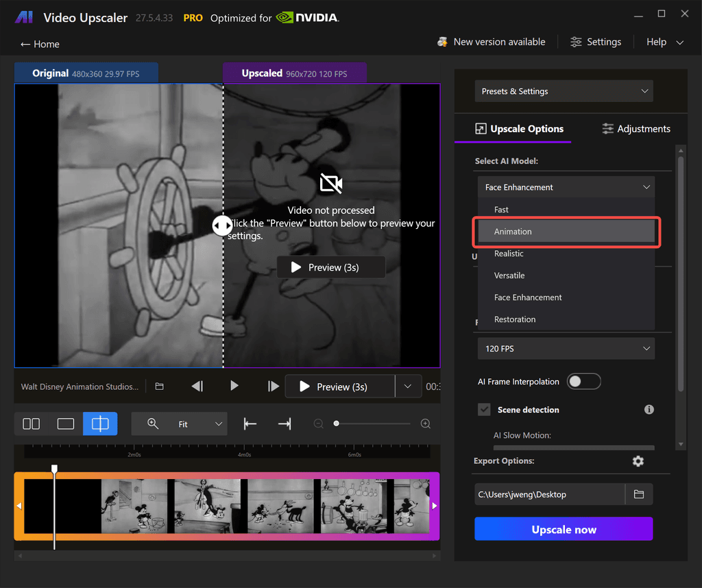Image resolution: width=702 pixels, height=588 pixels.
Task: Switch to the single preview view icon
Action: coord(65,424)
